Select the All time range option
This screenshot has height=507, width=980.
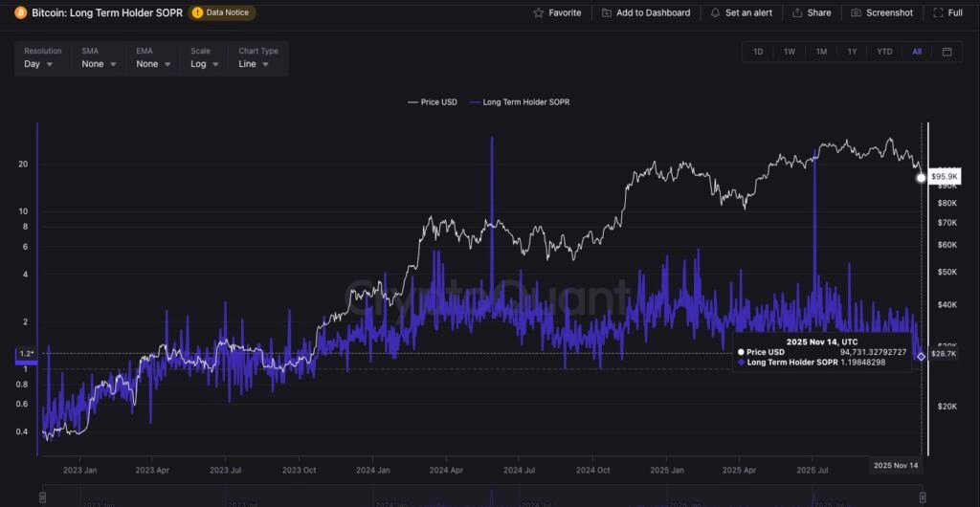coord(917,52)
